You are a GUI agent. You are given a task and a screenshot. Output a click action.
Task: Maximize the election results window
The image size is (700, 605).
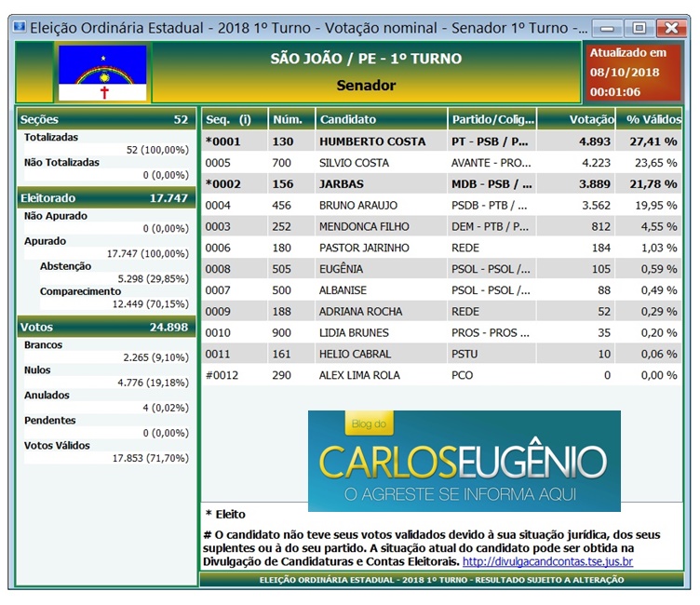tap(639, 29)
